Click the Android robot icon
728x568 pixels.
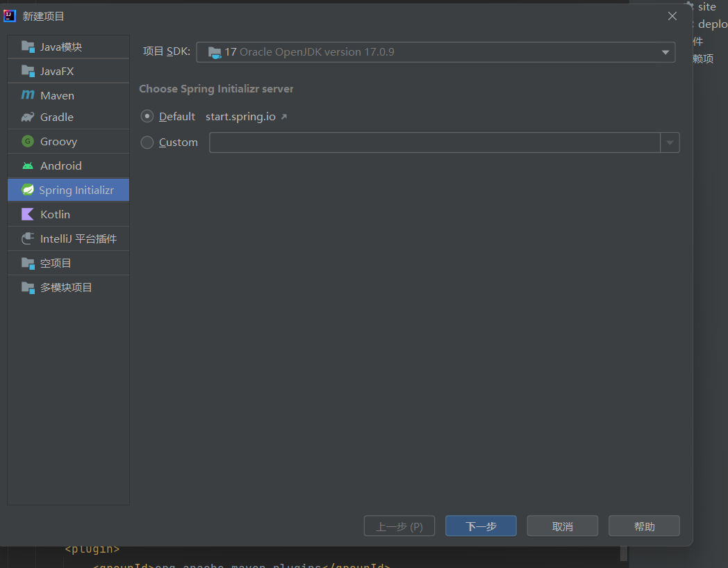pyautogui.click(x=28, y=165)
